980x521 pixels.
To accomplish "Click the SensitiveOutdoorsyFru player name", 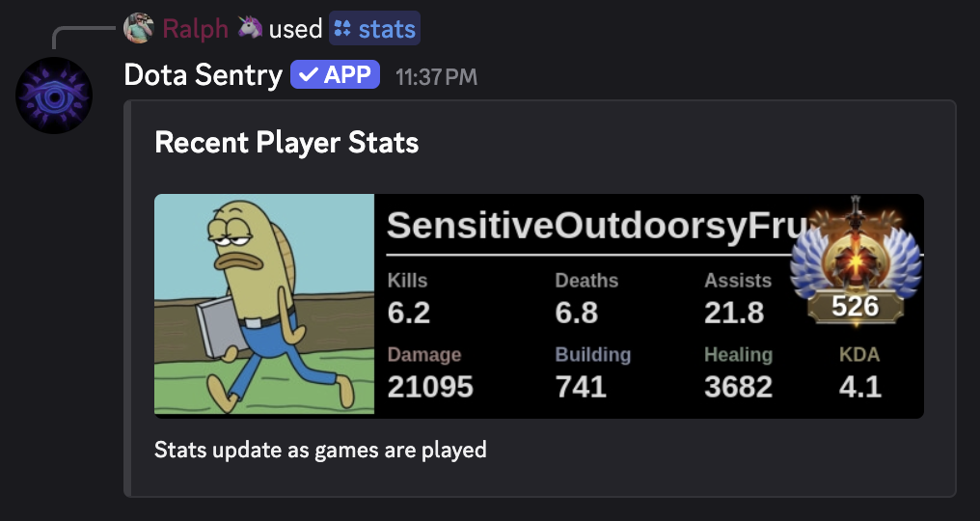I will coord(595,226).
